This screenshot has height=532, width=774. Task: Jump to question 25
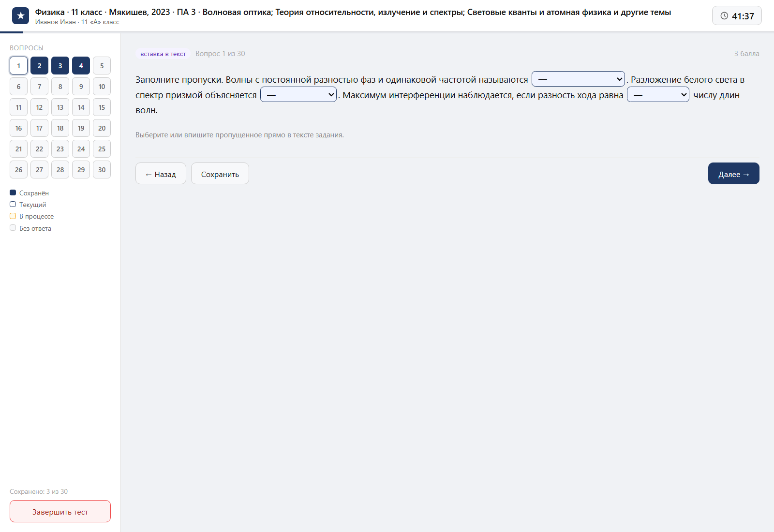pyautogui.click(x=102, y=149)
